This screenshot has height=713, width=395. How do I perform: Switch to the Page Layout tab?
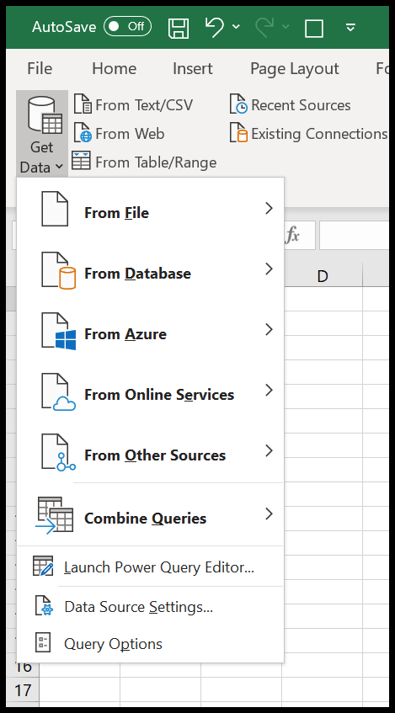(x=294, y=68)
